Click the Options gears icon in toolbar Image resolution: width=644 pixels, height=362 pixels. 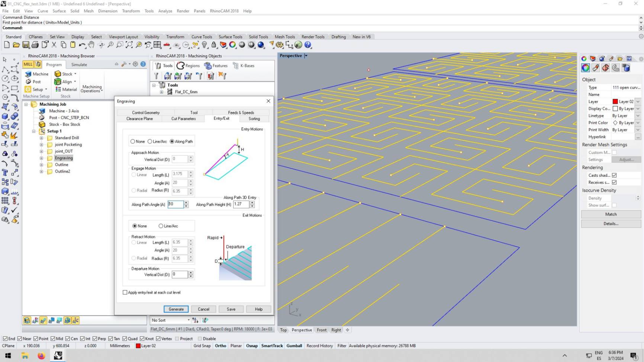(x=280, y=45)
